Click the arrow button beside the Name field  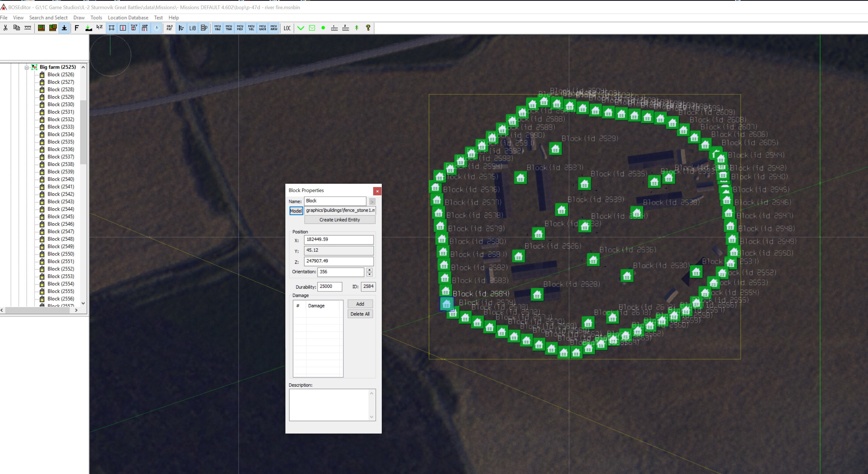372,201
